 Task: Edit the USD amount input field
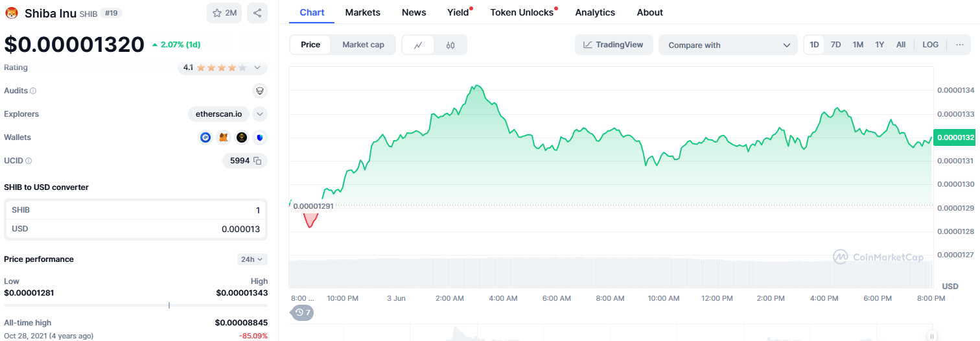click(x=135, y=229)
